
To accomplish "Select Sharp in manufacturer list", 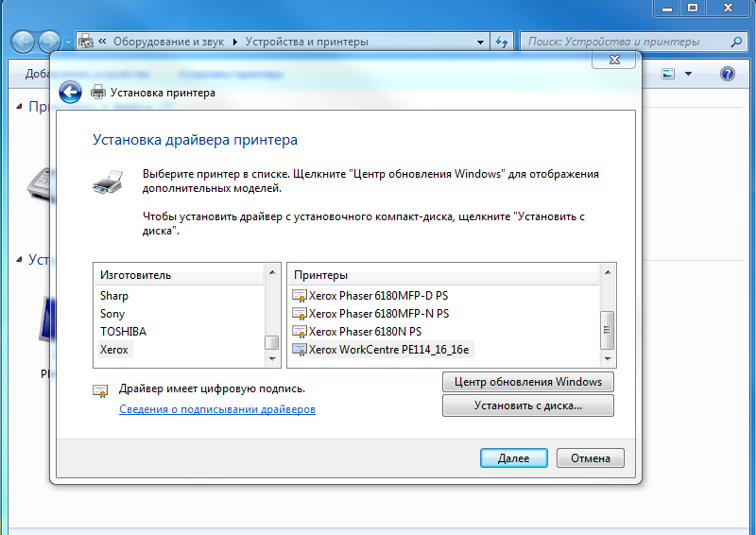I will point(114,295).
